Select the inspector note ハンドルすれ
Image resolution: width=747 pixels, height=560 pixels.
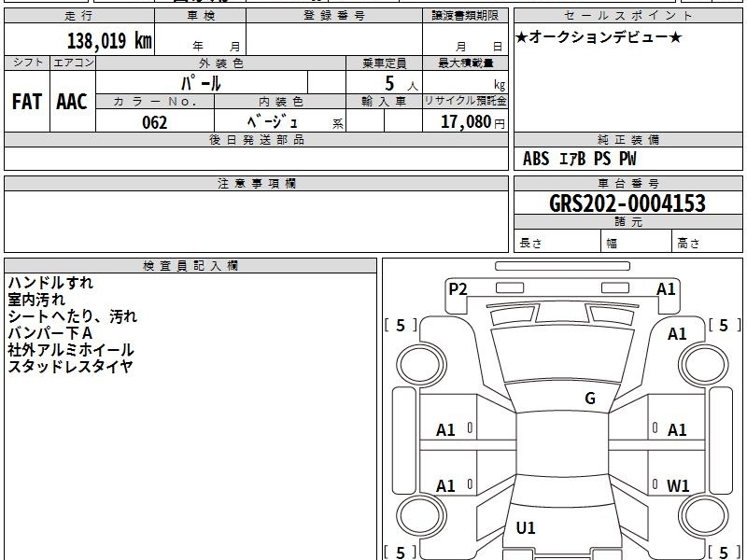[50, 283]
